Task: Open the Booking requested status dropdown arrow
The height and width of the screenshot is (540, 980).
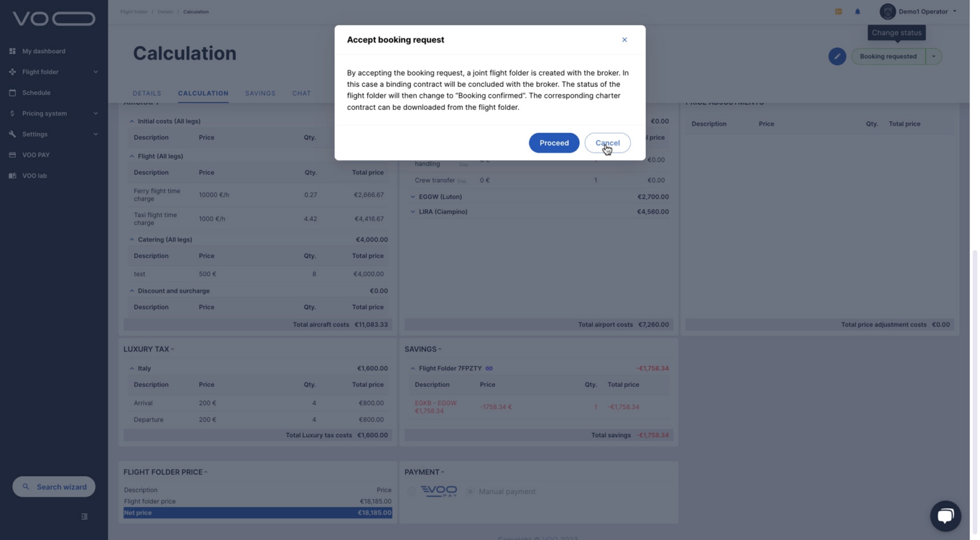Action: (933, 56)
